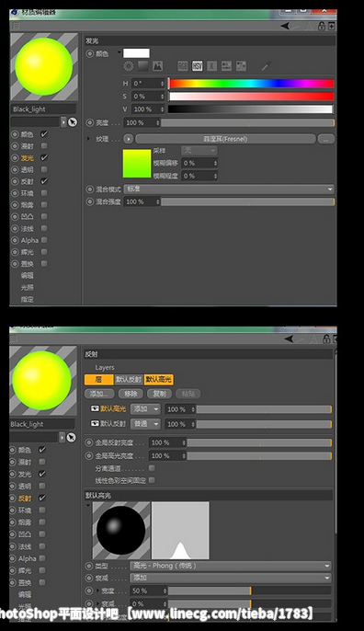
Task: Select the spectrum square color mode icon
Action: (x=142, y=66)
